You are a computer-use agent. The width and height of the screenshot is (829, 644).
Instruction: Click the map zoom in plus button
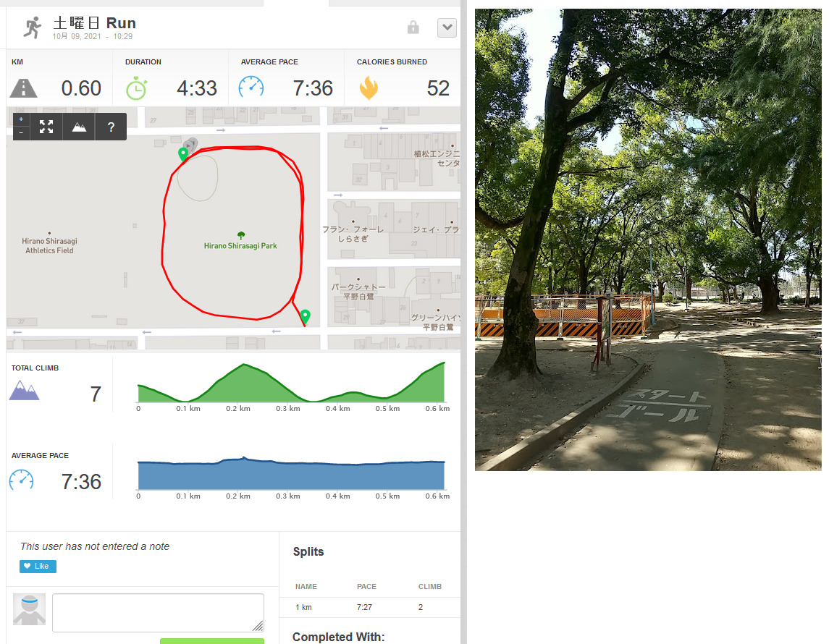[21, 119]
